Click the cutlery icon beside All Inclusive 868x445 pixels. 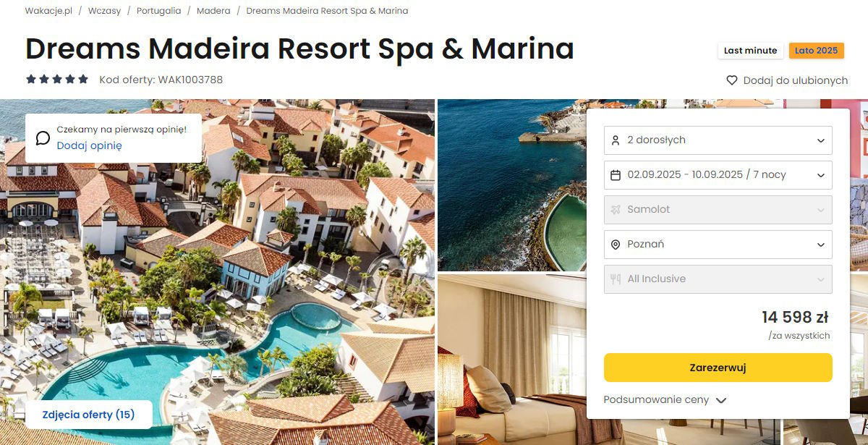616,279
